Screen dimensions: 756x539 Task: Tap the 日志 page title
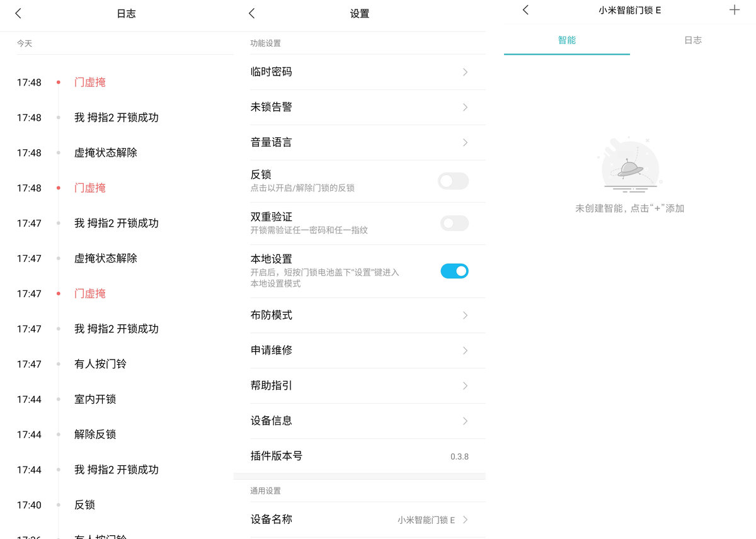[126, 13]
